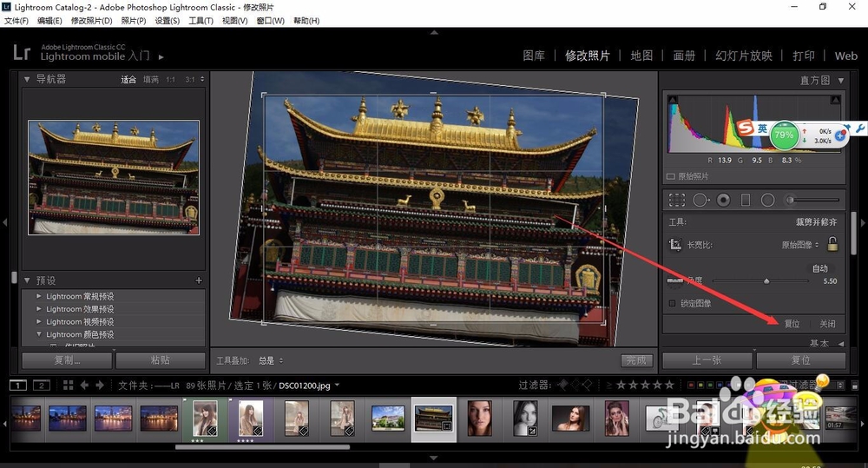This screenshot has width=868, height=468.
Task: Click the 自动 straighten button
Action: pyautogui.click(x=820, y=268)
